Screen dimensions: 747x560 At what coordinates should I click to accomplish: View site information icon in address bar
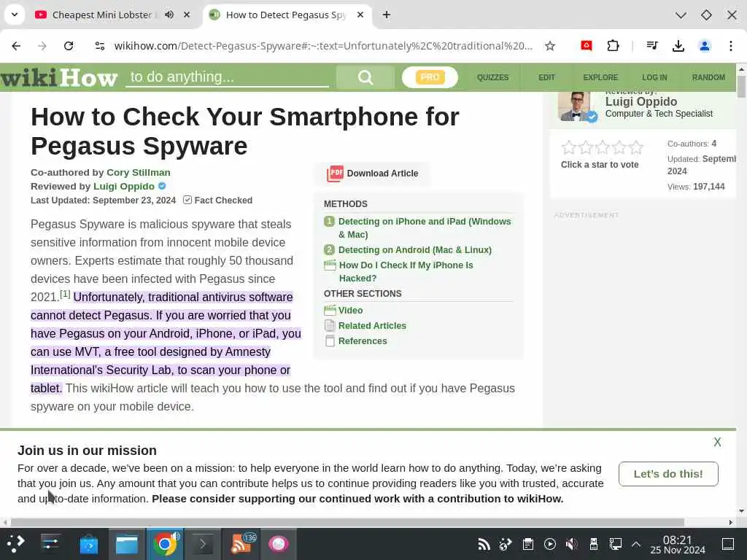pos(99,46)
